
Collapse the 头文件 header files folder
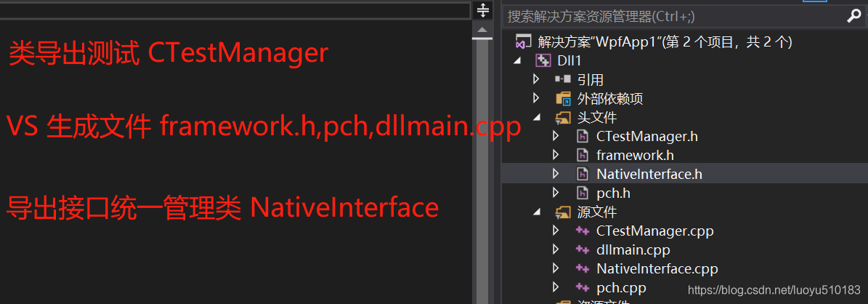tap(536, 118)
